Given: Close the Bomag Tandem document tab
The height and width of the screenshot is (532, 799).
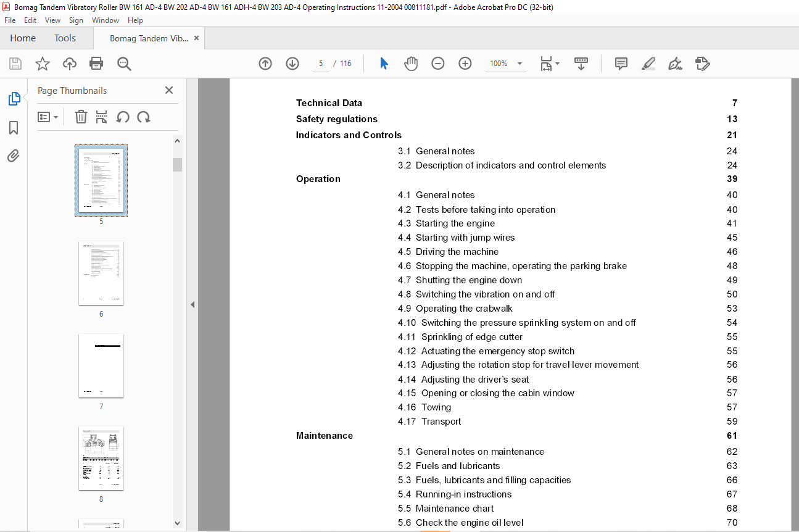Looking at the screenshot, I should point(196,38).
